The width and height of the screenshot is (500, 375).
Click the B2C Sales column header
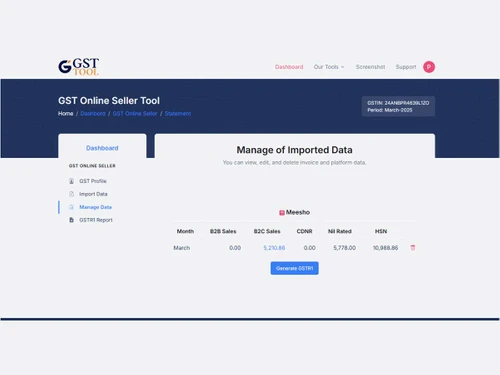(x=267, y=231)
